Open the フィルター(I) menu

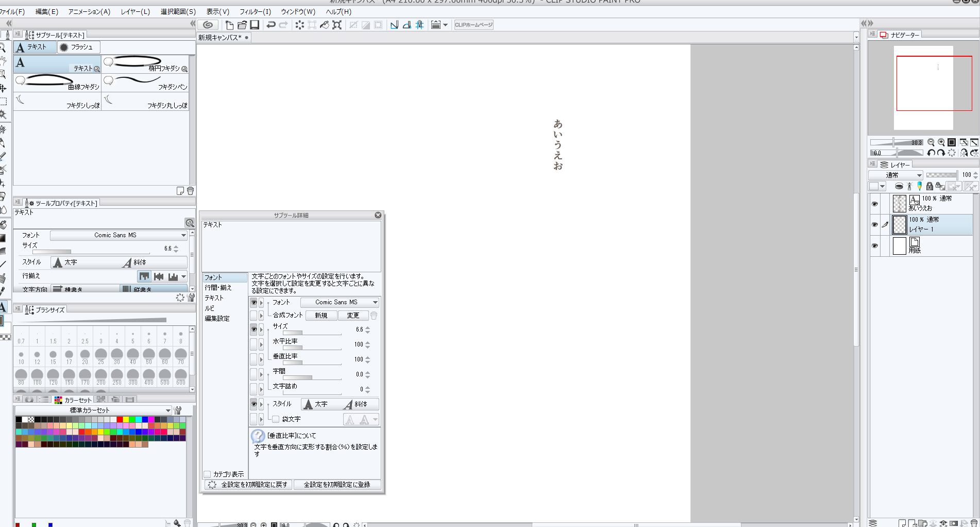255,11
